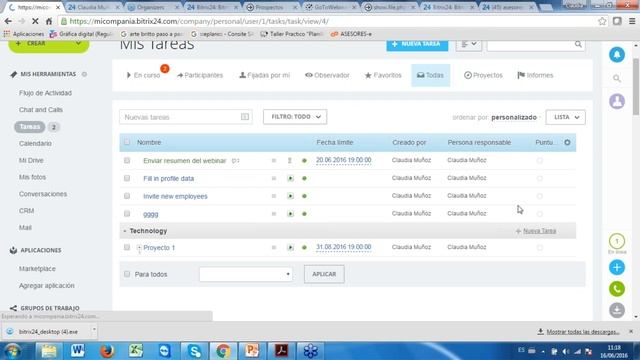Screen dimensions: 640x360
Task: Open the bulk action dropdown beside Aplicar
Action: 245,274
